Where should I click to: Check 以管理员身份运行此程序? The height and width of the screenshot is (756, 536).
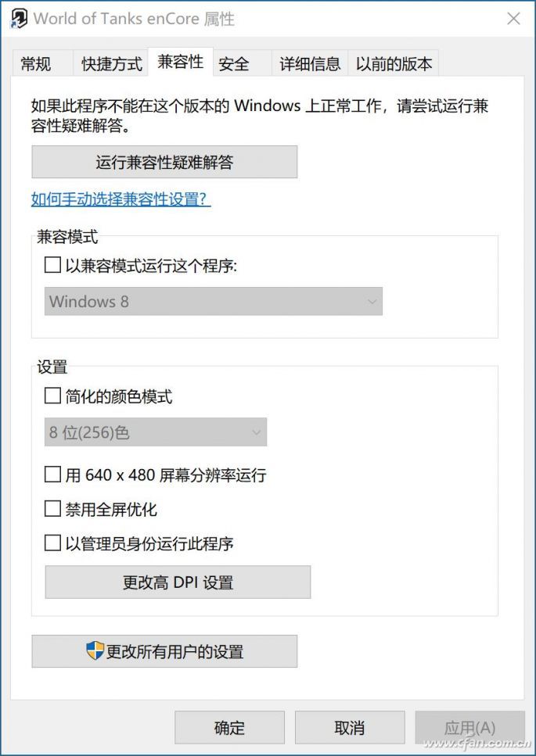click(x=52, y=542)
